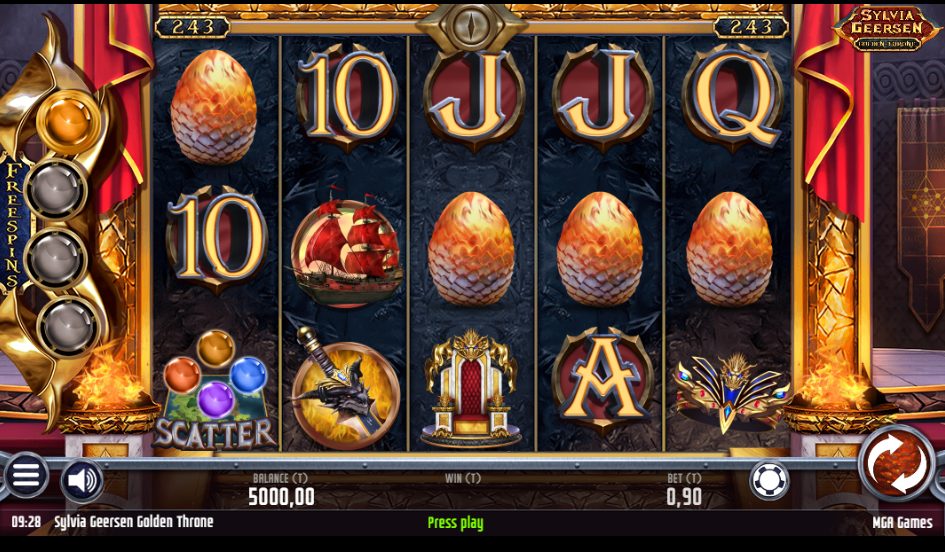Select the letter A card symbol
The width and height of the screenshot is (945, 552).
(x=603, y=381)
